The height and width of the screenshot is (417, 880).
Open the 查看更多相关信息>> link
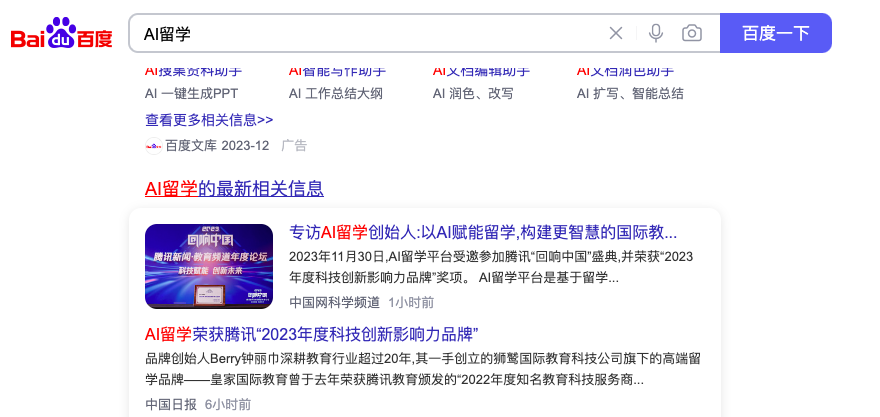tap(209, 120)
